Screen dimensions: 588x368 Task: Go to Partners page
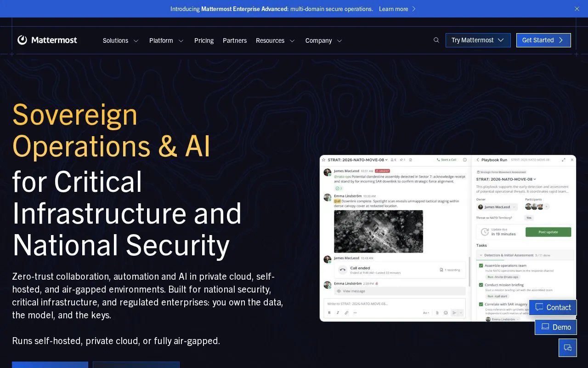[x=235, y=40]
